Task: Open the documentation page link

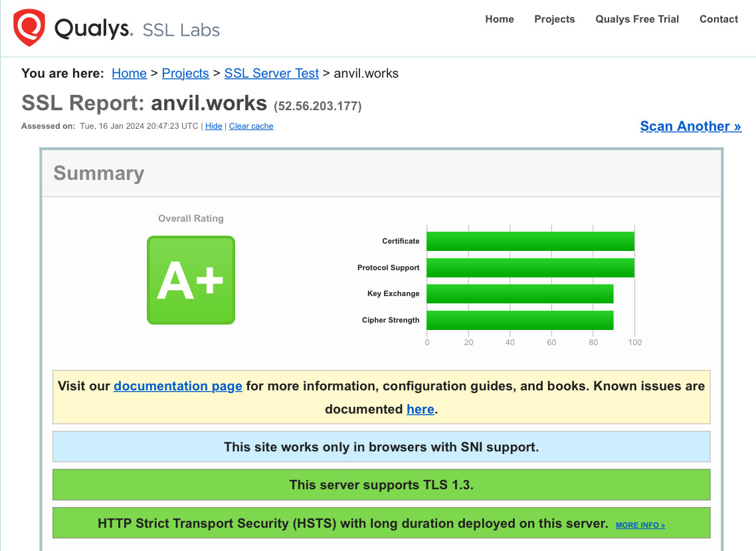Action: (x=178, y=386)
